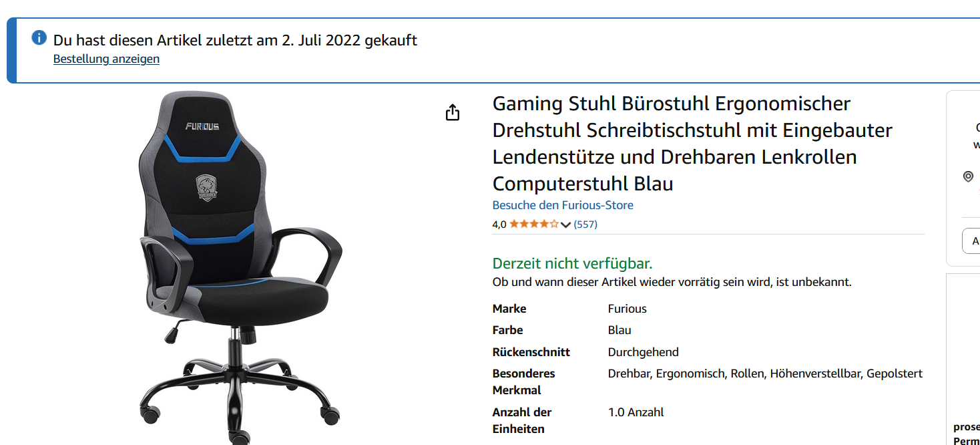This screenshot has width=980, height=445.
Task: Click the share icon beside product image
Action: (453, 112)
